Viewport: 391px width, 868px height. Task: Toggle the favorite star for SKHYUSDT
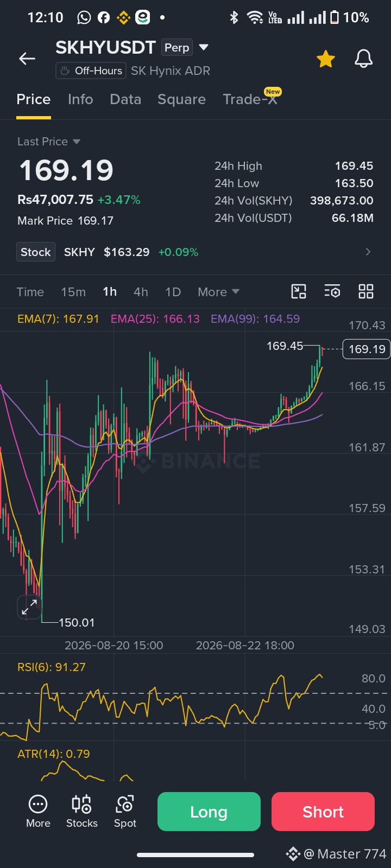[326, 59]
